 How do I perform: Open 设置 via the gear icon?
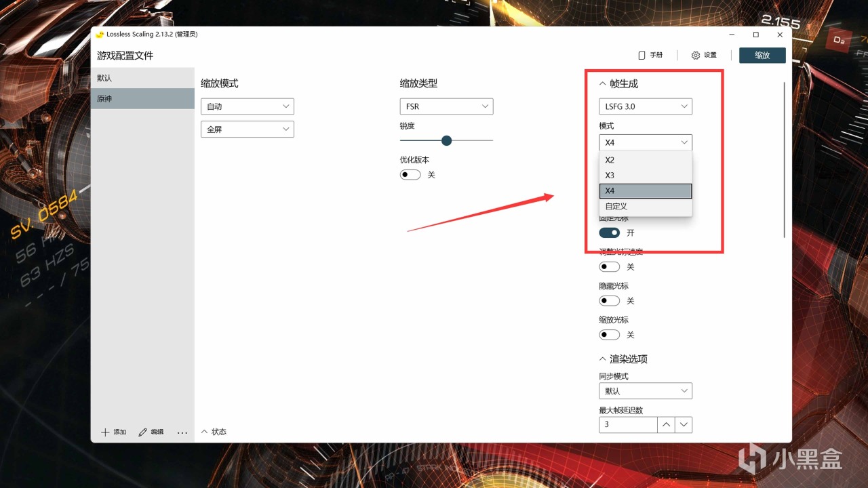click(695, 55)
